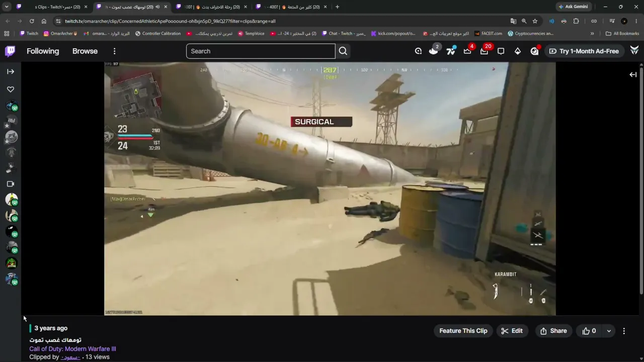Open Chrome zoom magnifier in address bar

(x=524, y=21)
